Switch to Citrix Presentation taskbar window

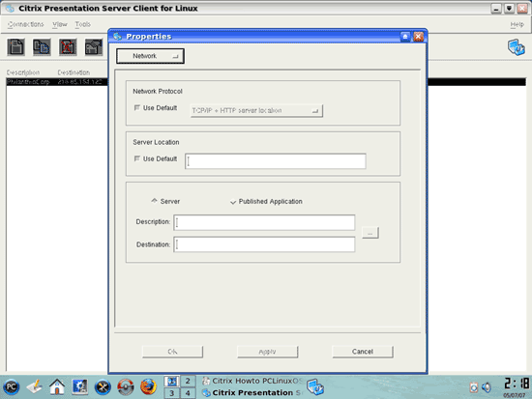(x=252, y=392)
